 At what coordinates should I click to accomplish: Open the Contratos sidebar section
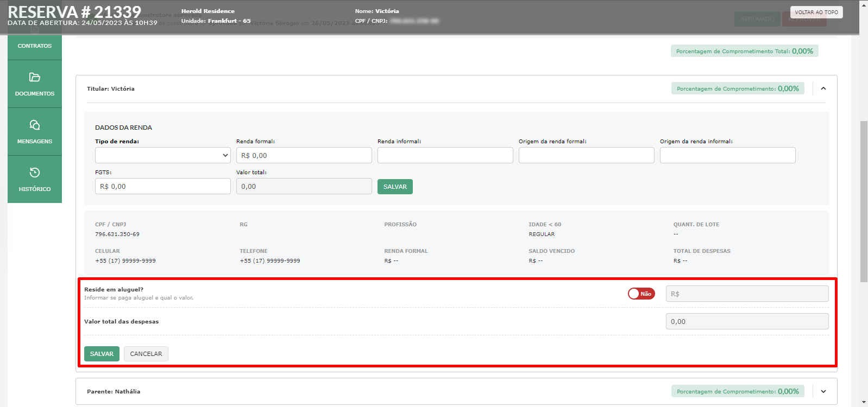35,46
